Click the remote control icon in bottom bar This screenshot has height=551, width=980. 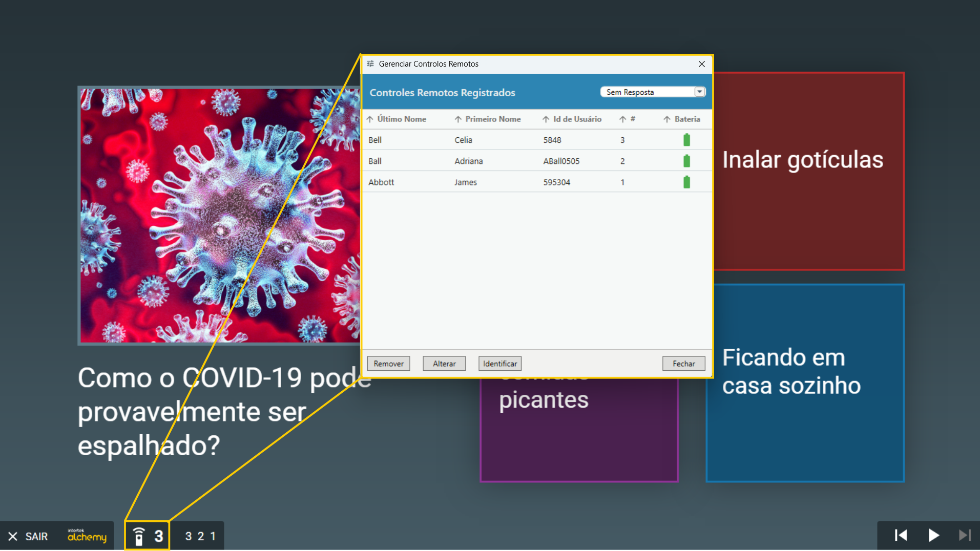point(139,536)
